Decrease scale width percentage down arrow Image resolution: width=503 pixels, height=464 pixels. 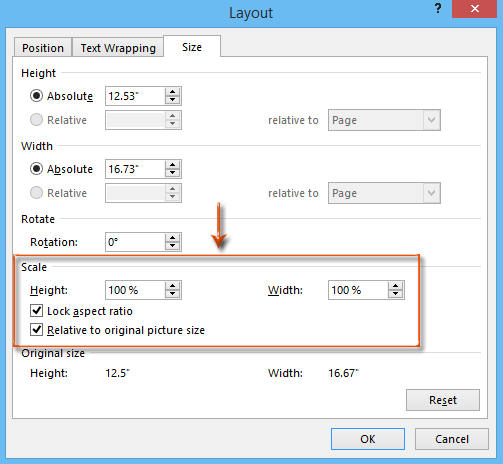click(x=395, y=294)
